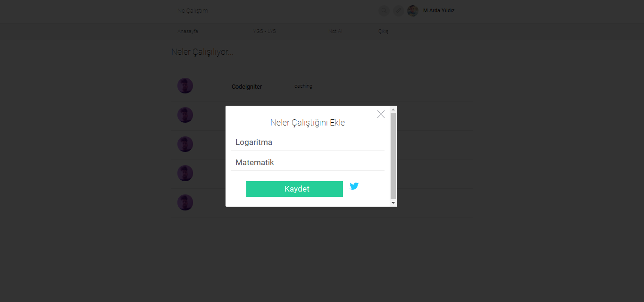Click the Matematik input field
644x302 pixels.
point(308,162)
